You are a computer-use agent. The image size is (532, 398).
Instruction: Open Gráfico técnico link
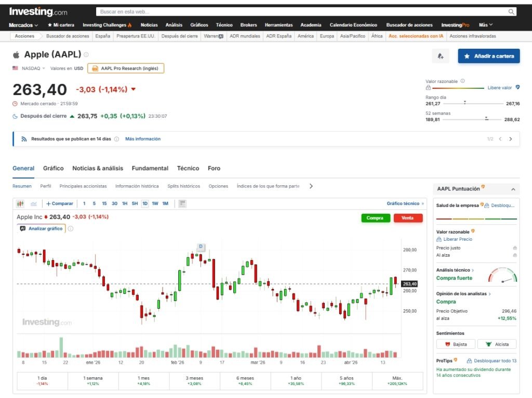point(405,203)
